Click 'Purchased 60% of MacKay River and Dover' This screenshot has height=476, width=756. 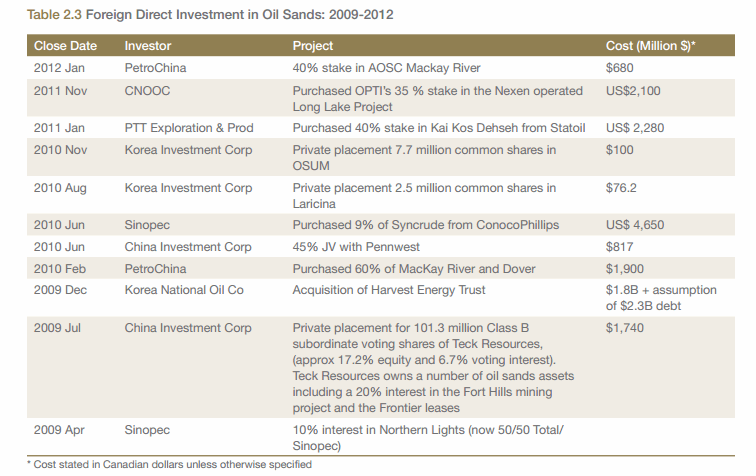click(x=414, y=268)
